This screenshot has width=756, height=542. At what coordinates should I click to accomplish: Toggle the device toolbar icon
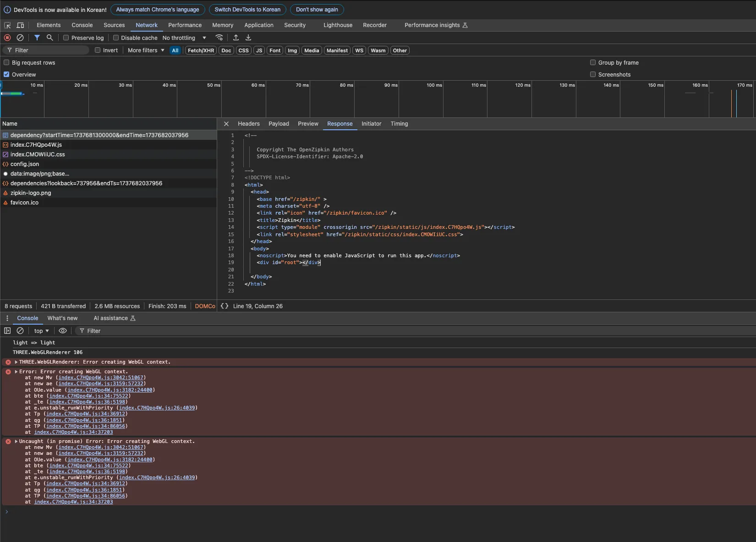click(20, 25)
